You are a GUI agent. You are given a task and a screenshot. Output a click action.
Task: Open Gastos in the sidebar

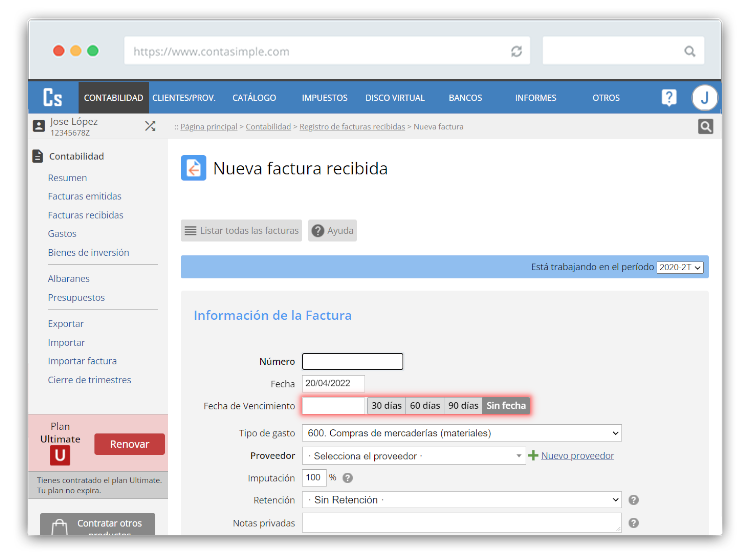tap(62, 233)
